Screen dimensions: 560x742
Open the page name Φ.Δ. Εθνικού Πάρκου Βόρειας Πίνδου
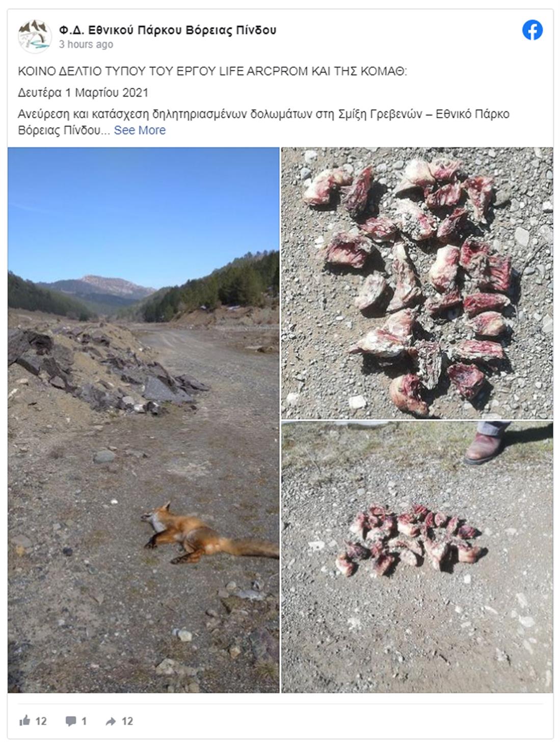(168, 30)
